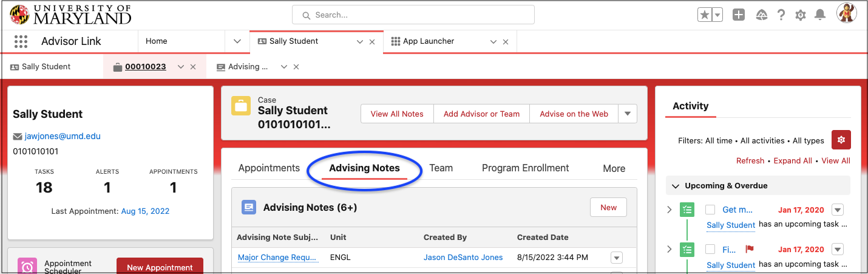Check the Get m... task checkbox

(710, 210)
